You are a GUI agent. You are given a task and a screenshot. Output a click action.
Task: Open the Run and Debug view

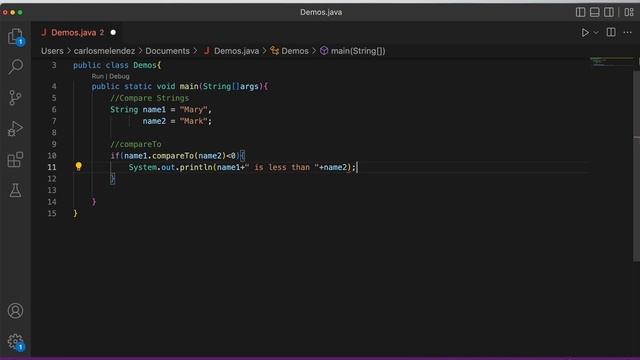tap(15, 129)
